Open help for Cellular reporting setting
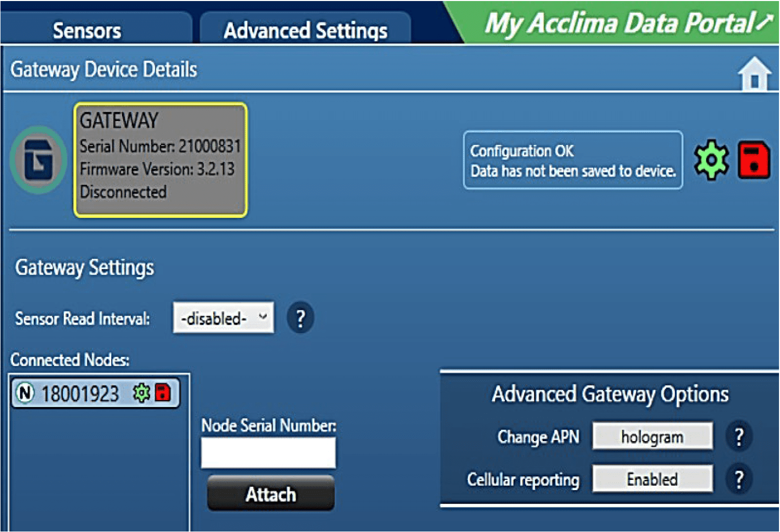 pyautogui.click(x=739, y=479)
